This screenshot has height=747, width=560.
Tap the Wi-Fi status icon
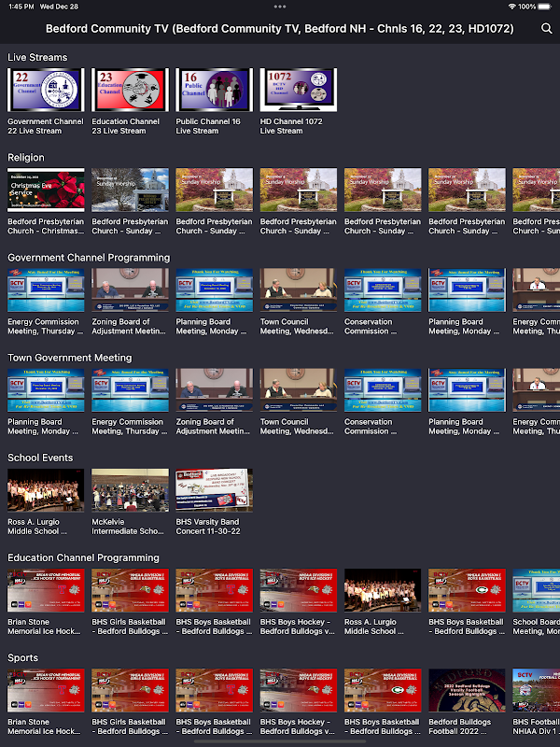[x=511, y=7]
